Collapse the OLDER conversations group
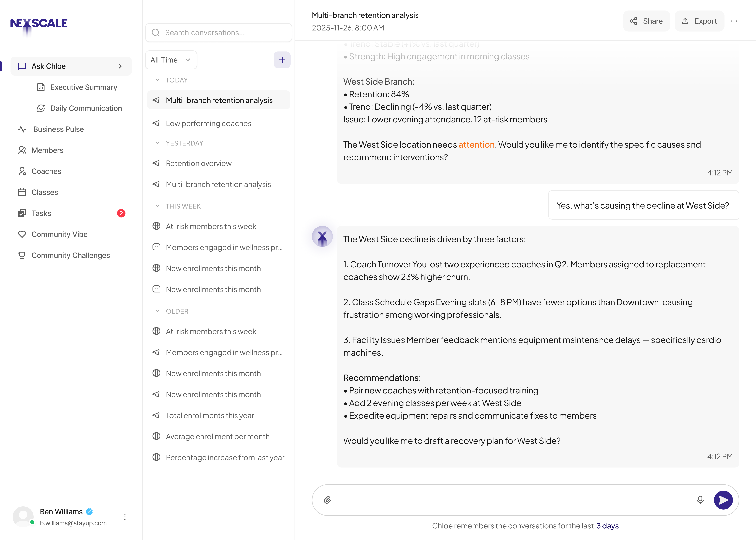The width and height of the screenshot is (756, 540). 157,311
